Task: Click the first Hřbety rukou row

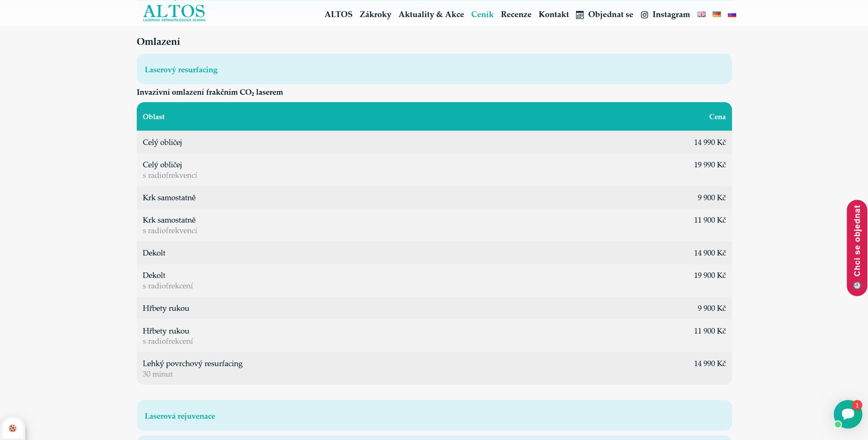Action: click(x=434, y=308)
